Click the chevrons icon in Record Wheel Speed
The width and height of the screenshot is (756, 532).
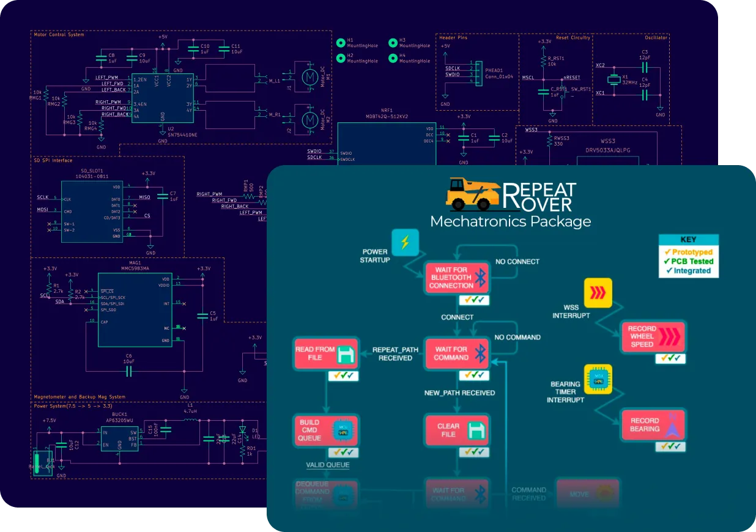click(x=669, y=336)
